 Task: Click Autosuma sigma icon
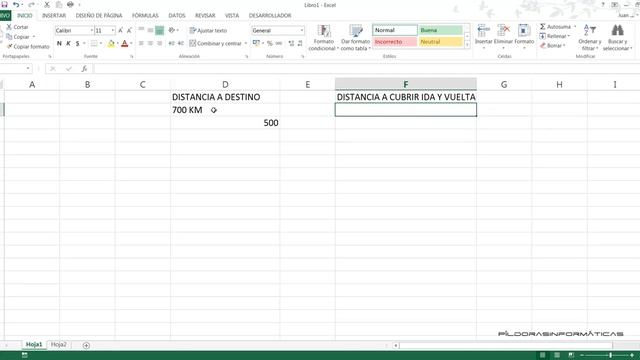click(542, 27)
